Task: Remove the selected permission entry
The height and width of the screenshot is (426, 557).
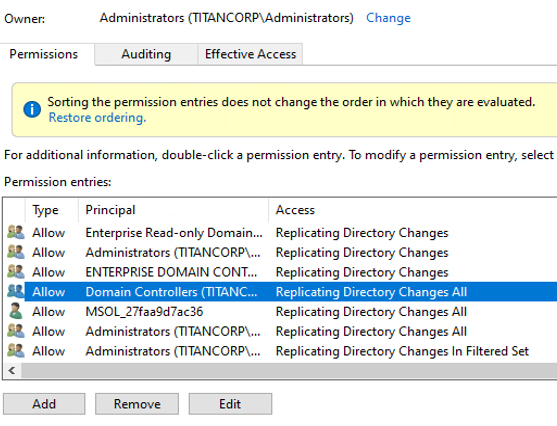Action: [137, 404]
